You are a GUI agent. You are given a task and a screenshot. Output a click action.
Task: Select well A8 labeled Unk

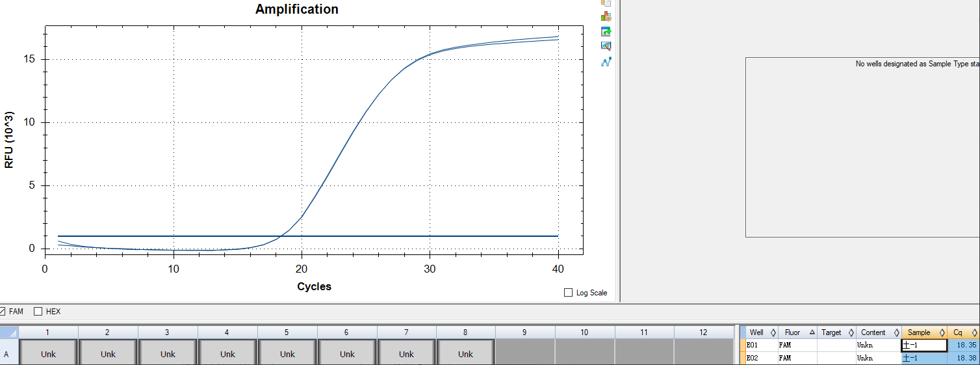(465, 354)
